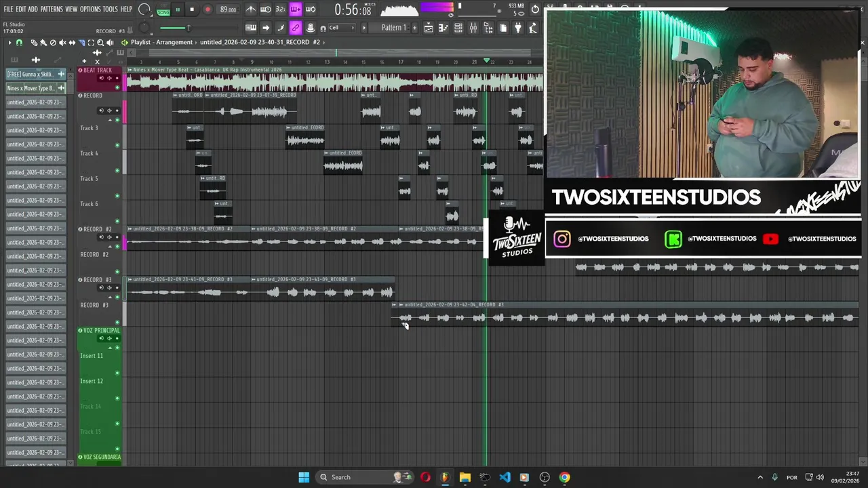Image resolution: width=868 pixels, height=488 pixels.
Task: Open the VIEW menu
Action: (x=71, y=9)
